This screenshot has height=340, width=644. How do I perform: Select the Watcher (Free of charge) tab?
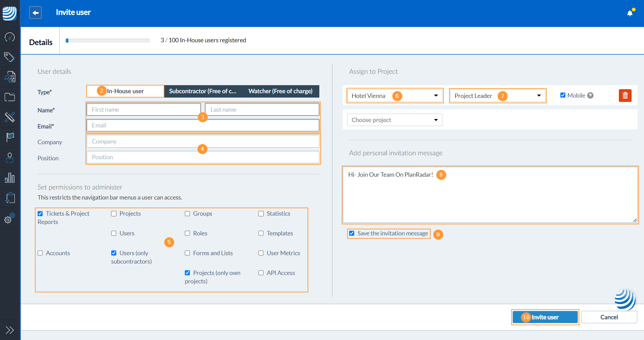pos(280,91)
